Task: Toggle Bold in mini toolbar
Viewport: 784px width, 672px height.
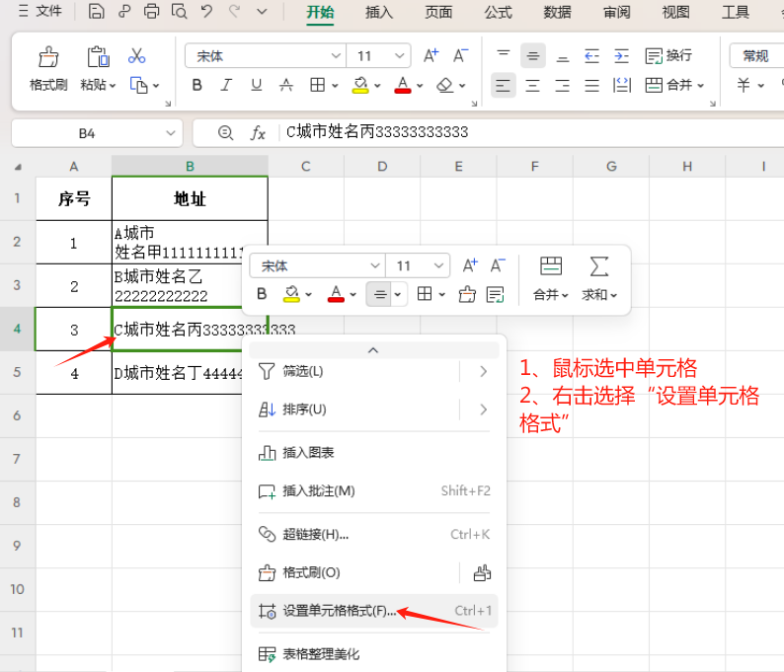Action: (262, 294)
